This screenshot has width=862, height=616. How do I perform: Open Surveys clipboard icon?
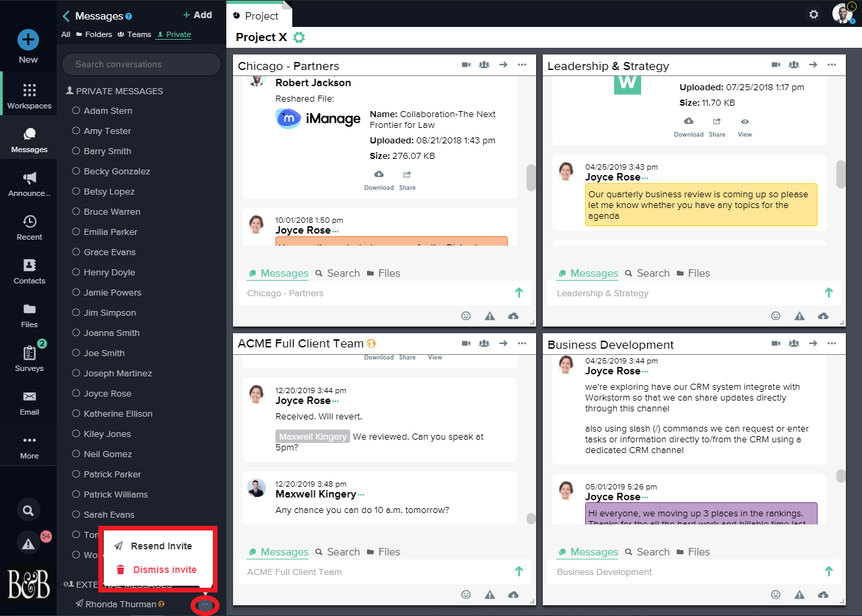tap(29, 353)
